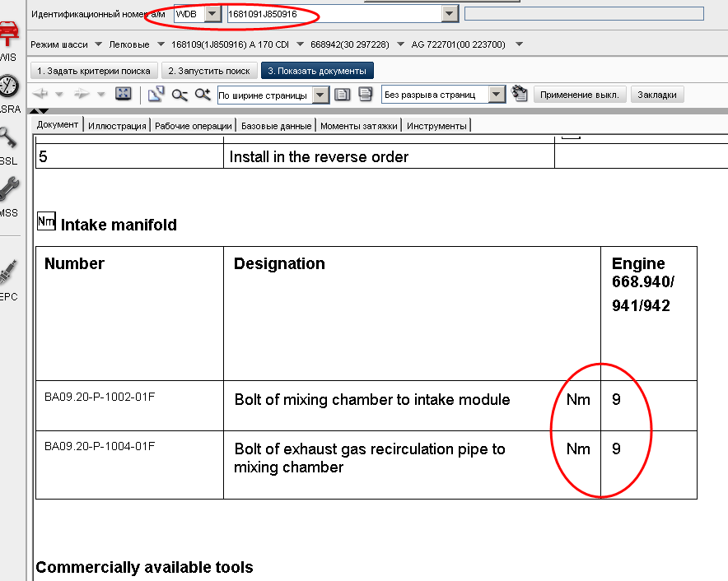Click the zoom in magnifier icon
728x581 pixels.
coord(203,95)
